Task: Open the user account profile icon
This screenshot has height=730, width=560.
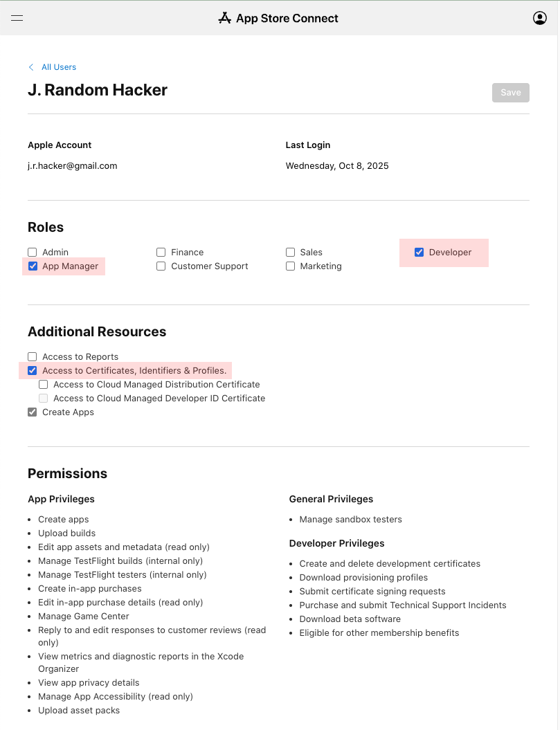Action: click(540, 19)
